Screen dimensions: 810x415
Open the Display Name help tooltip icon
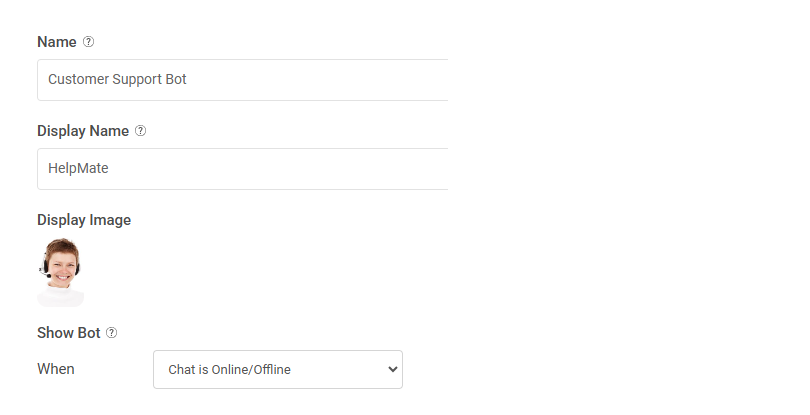140,131
